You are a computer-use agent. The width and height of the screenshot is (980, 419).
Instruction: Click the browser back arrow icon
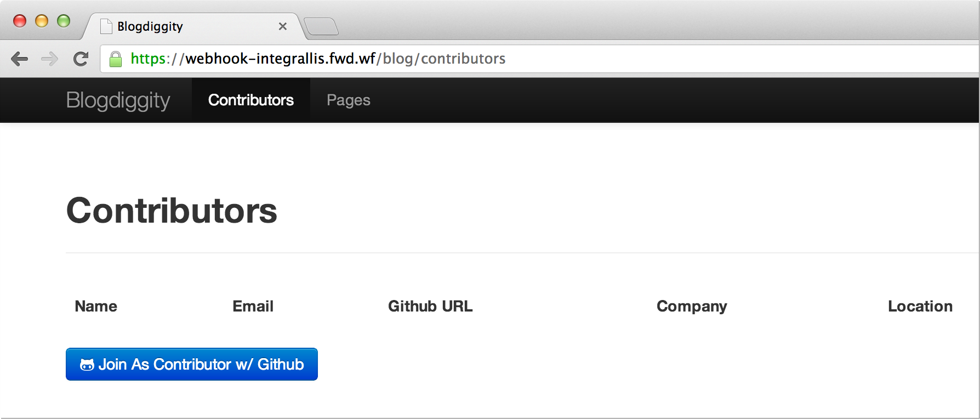[x=20, y=58]
